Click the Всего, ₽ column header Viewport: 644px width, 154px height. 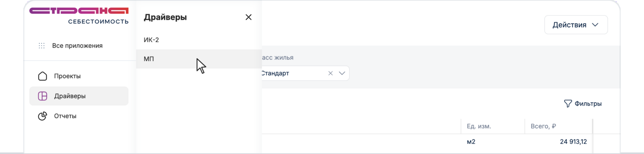[543, 126]
